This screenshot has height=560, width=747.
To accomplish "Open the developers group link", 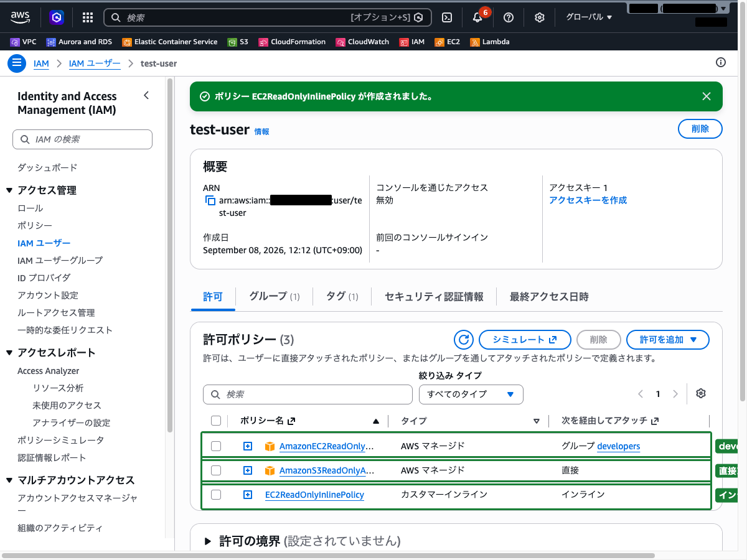I will (618, 446).
